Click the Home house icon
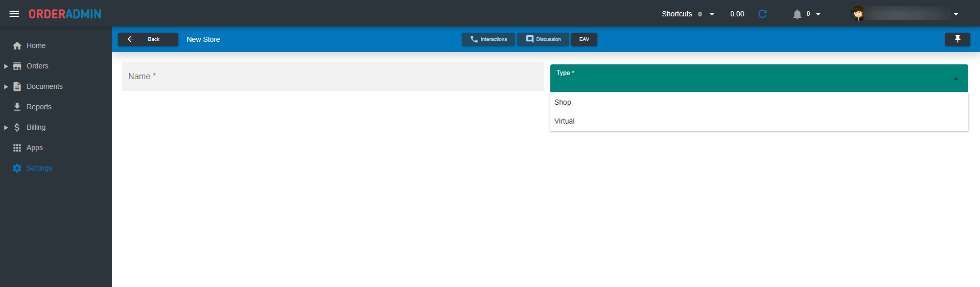980x287 pixels. click(x=17, y=45)
